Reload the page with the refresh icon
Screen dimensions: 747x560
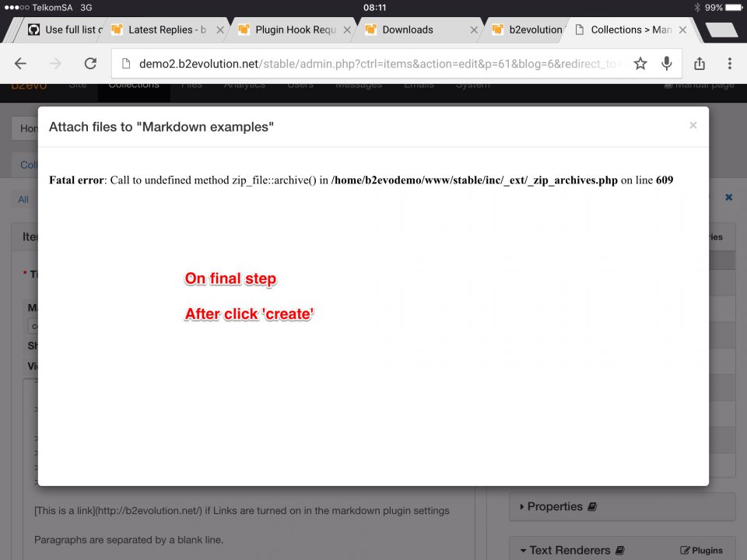click(x=90, y=63)
